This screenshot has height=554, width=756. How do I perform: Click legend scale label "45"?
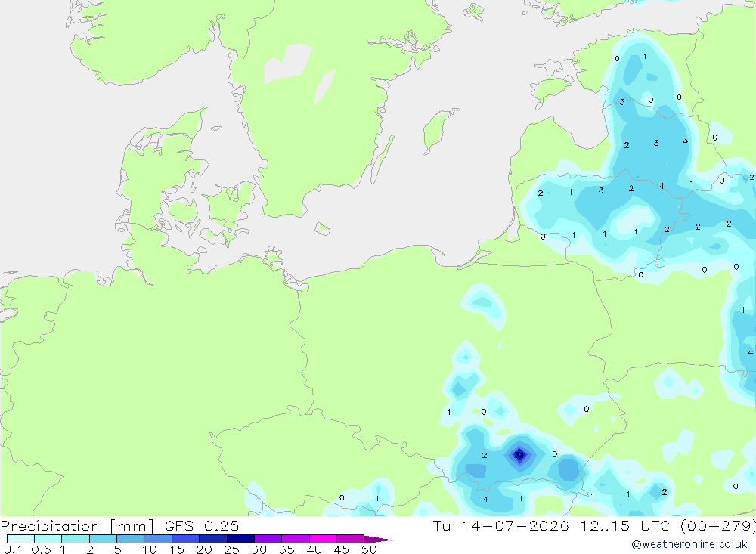coord(342,549)
